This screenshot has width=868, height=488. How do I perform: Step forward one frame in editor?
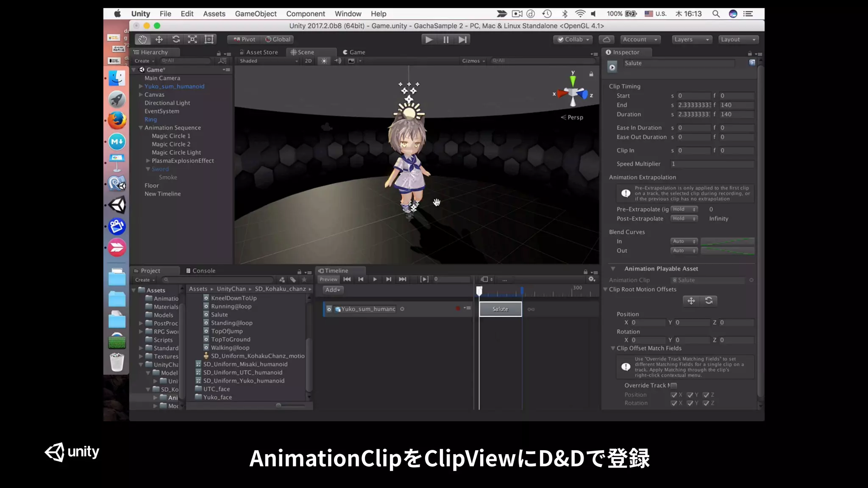click(462, 39)
